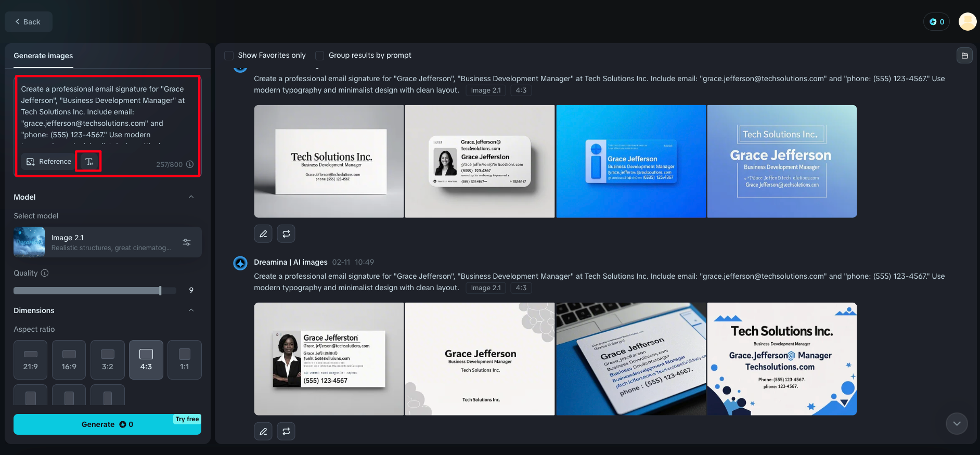The height and width of the screenshot is (455, 980).
Task: Click the scroll to bottom arrow button
Action: click(x=957, y=424)
